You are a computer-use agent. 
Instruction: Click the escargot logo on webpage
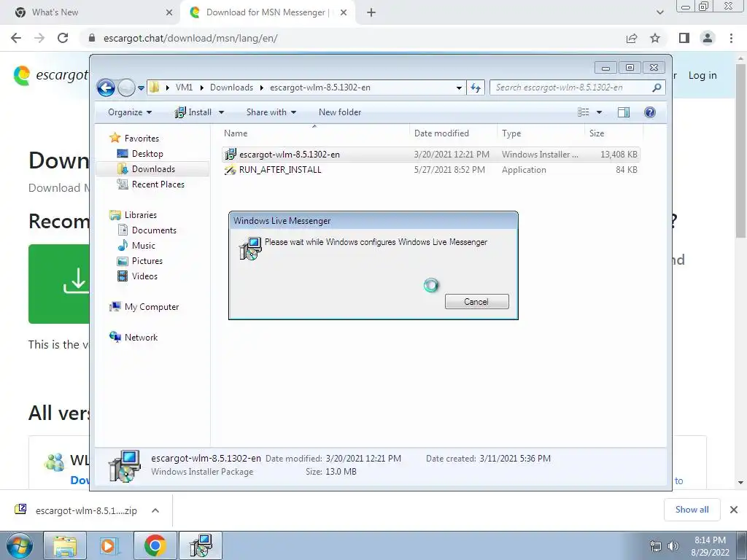50,75
